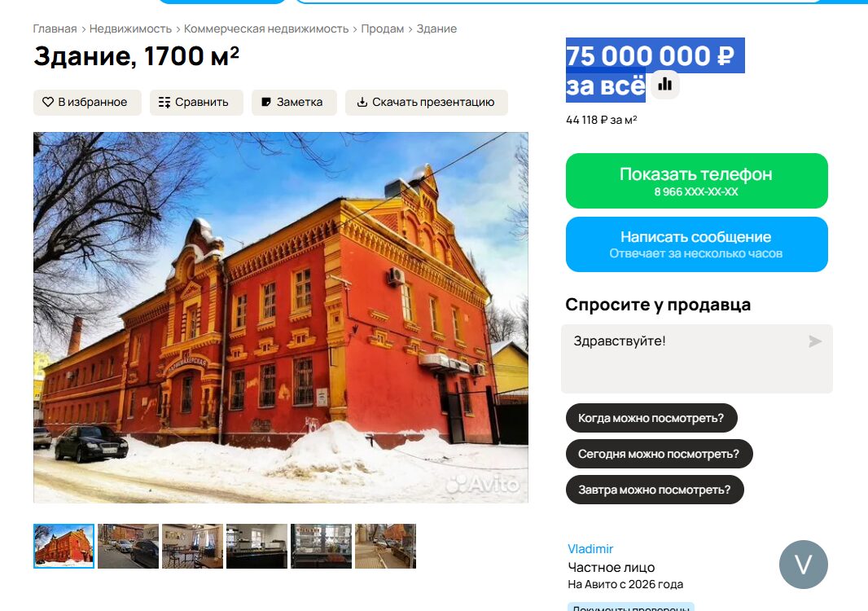Click the Сравнить compare button
This screenshot has height=611, width=868.
196,103
